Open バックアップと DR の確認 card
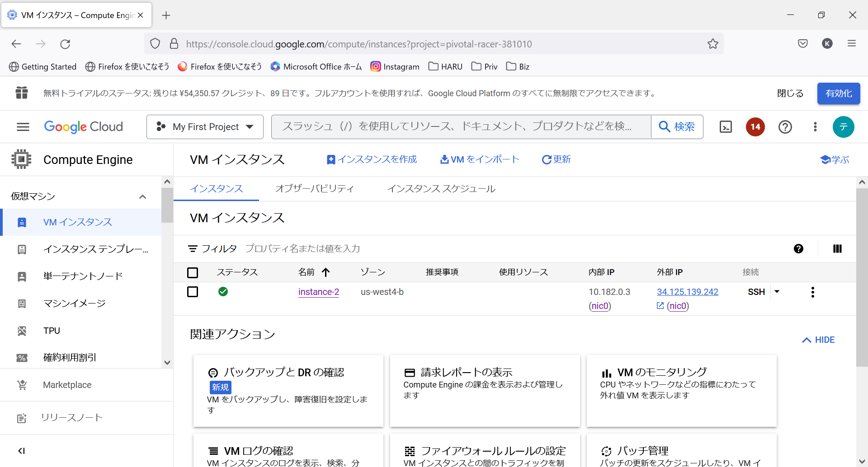868x467 pixels. [288, 391]
